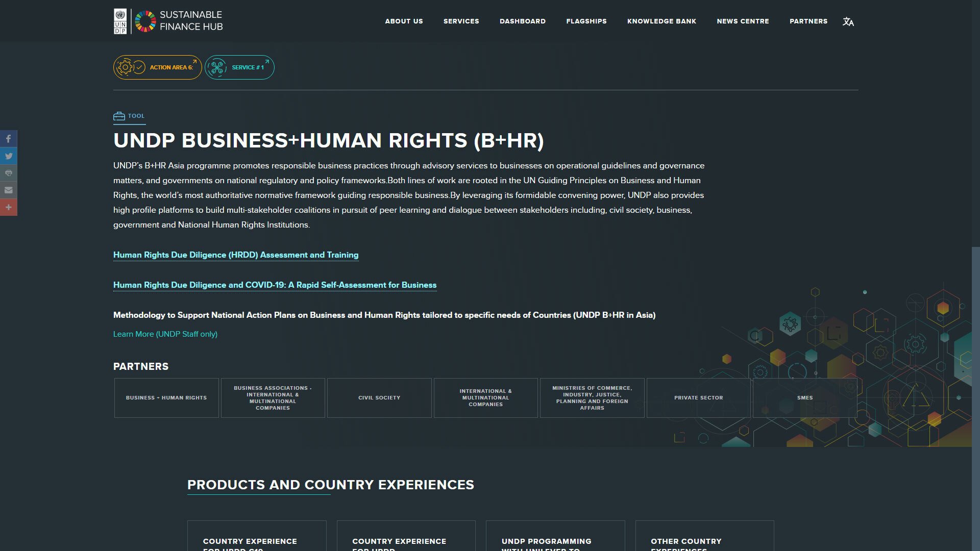Select the Private Sector partner tile
This screenshot has height=551, width=980.
pos(699,398)
